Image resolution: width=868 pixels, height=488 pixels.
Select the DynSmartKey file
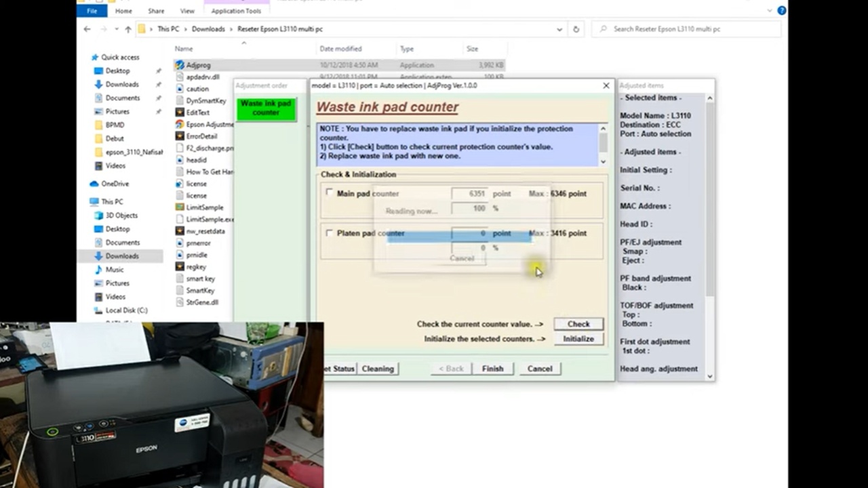click(x=205, y=101)
